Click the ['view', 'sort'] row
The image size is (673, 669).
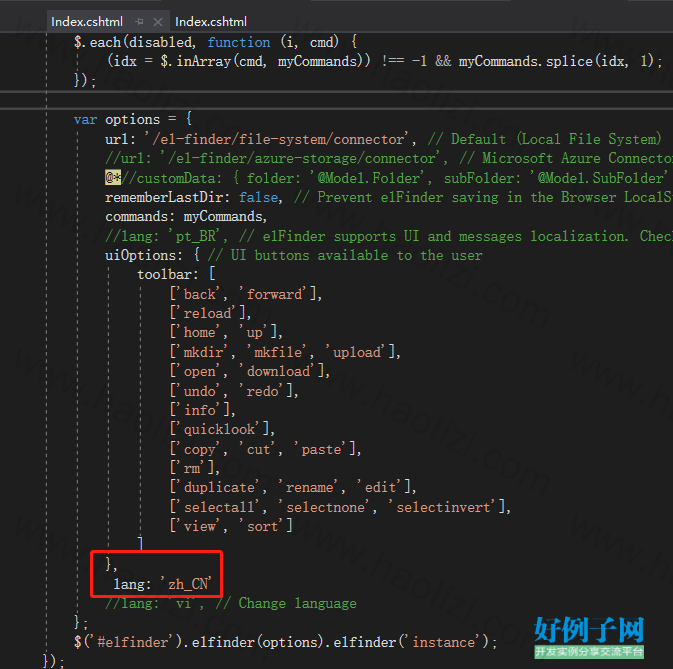(231, 526)
